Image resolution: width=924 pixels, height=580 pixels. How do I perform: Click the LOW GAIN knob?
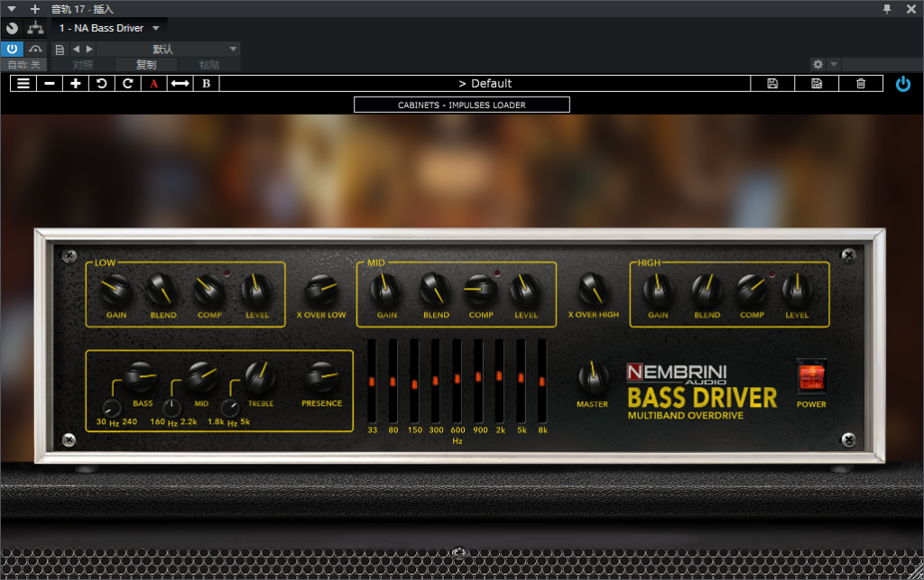tap(116, 290)
